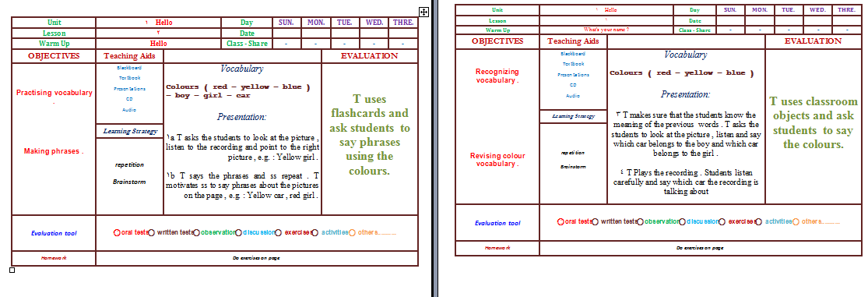
Task: Select the others circle on right page
Action: (x=796, y=221)
